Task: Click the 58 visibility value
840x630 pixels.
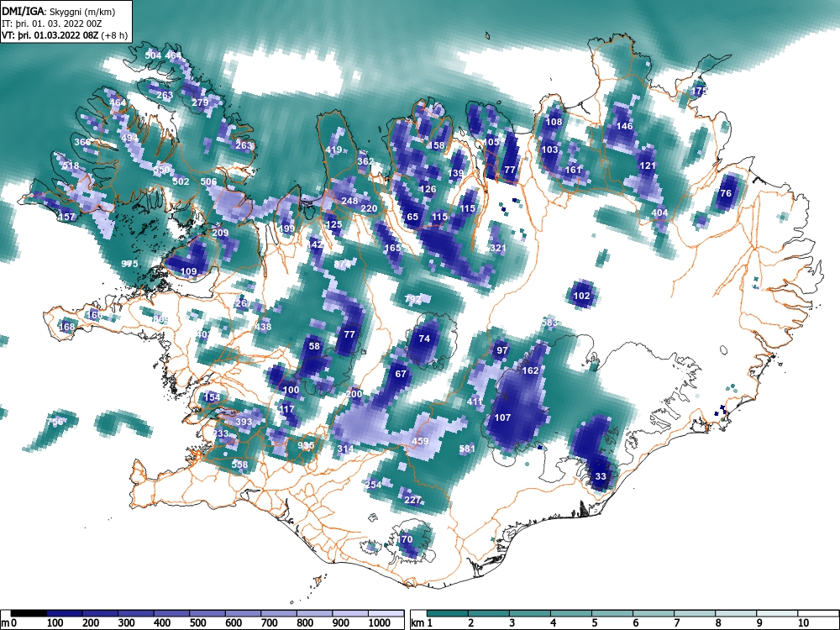Action: tap(314, 346)
